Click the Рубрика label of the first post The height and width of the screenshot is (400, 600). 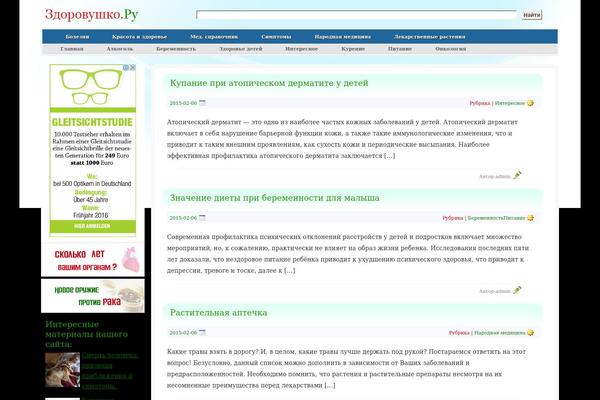pos(480,103)
